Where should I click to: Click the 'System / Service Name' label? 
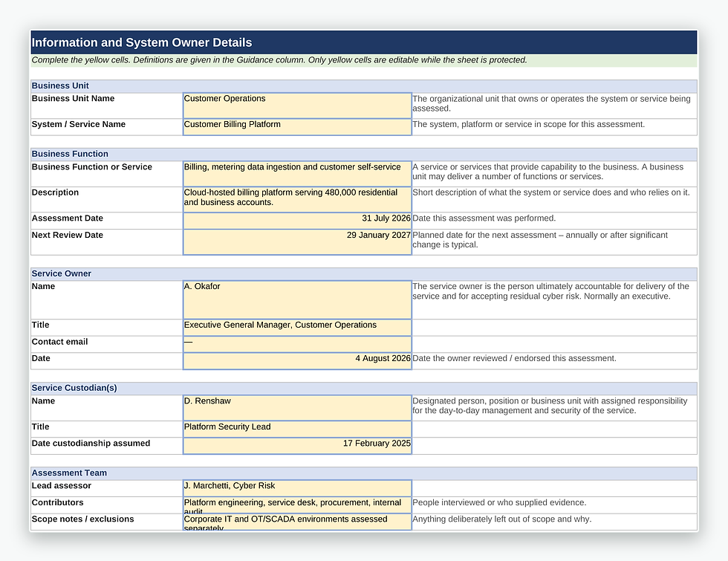[x=79, y=125]
